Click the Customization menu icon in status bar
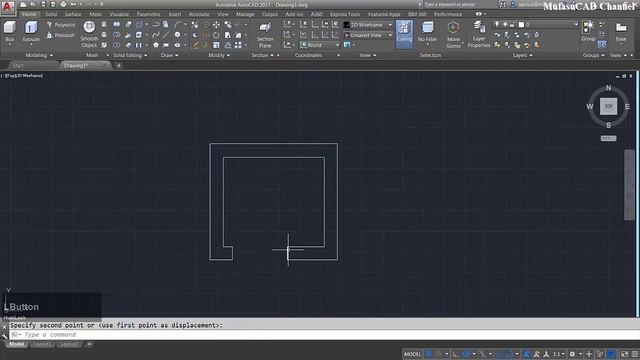The image size is (640, 360). pyautogui.click(x=635, y=354)
